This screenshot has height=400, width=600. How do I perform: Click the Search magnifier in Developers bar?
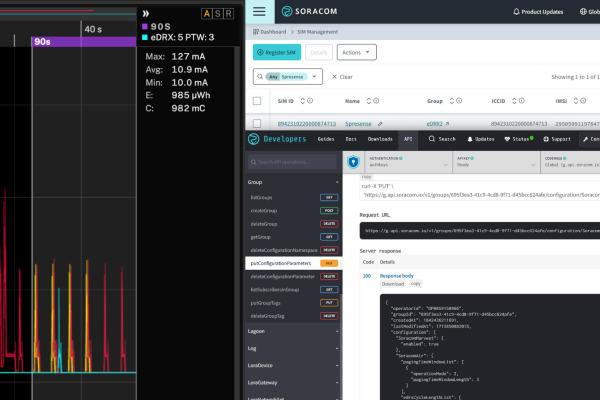[x=435, y=139]
